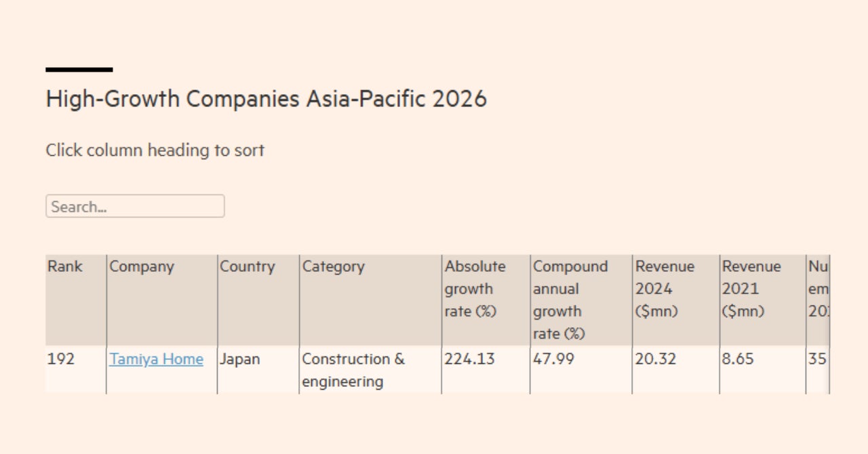Sort by Revenue 2024 ($mn) heading
Viewport: 868px width, 454px height.
pos(665,289)
